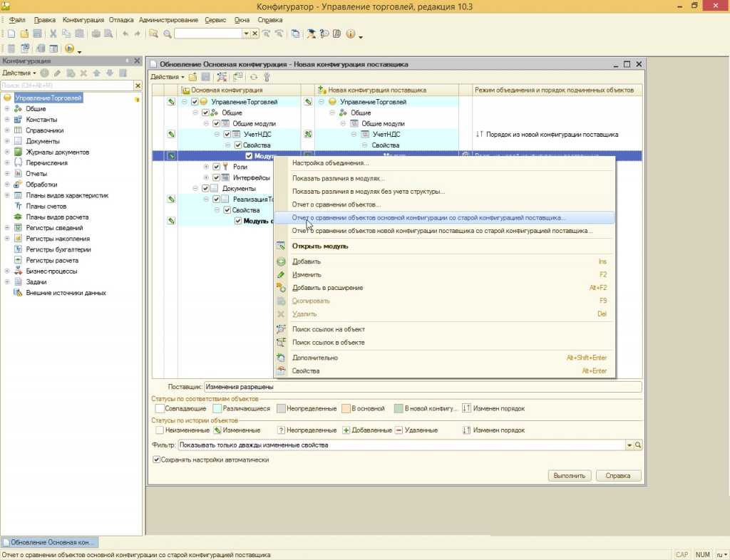Click the Cut scissors icon in toolbar
Image resolution: width=730 pixels, height=560 pixels.
53,33
